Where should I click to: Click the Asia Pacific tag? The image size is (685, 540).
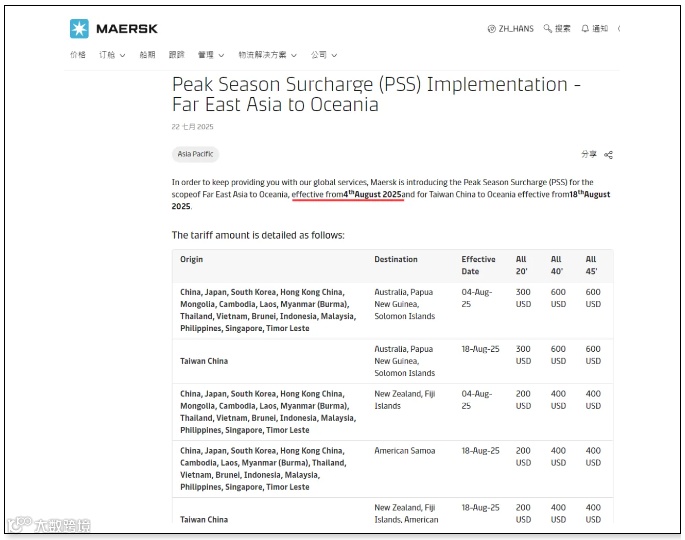[x=195, y=154]
